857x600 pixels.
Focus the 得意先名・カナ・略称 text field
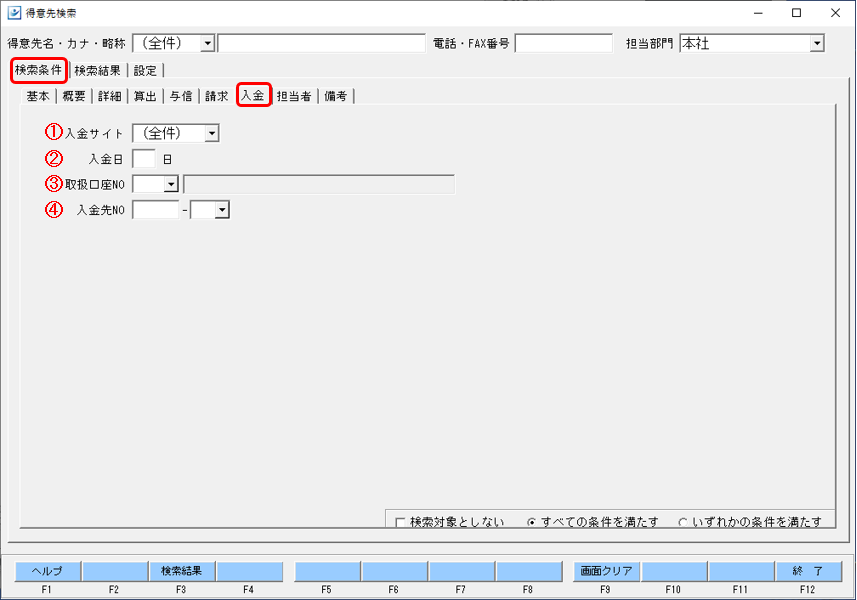(x=321, y=43)
